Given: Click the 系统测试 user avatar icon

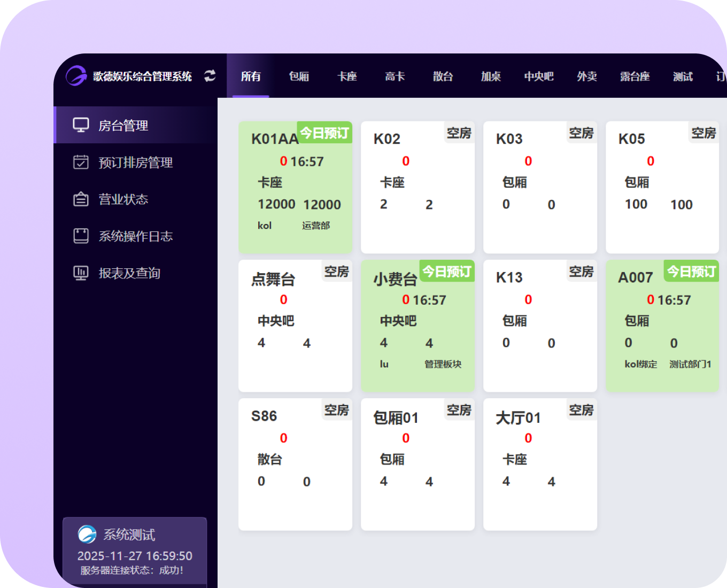Looking at the screenshot, I should [87, 534].
